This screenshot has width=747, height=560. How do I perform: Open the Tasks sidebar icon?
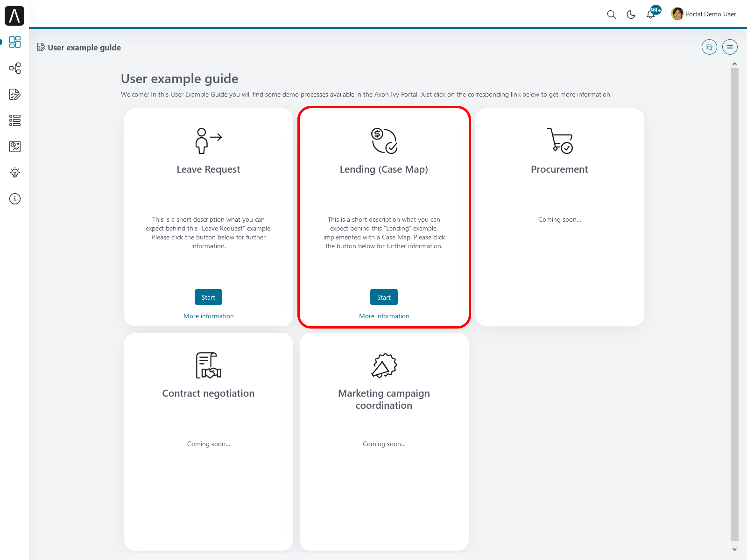click(x=15, y=94)
